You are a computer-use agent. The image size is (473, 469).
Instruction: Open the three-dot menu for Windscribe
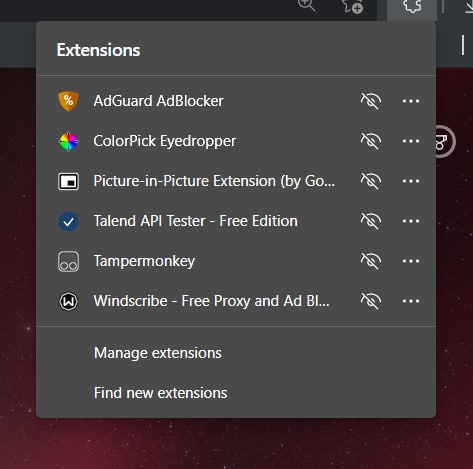(x=411, y=301)
